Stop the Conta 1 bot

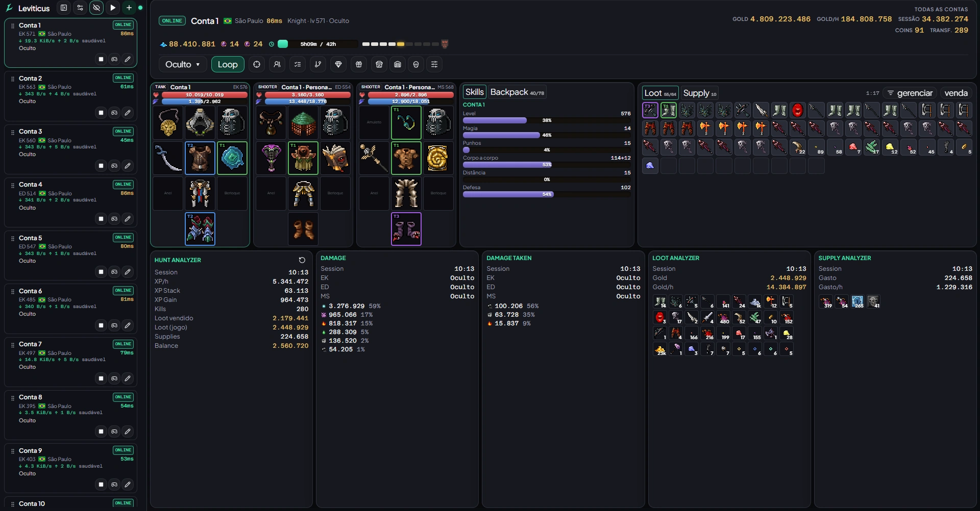[x=101, y=59]
